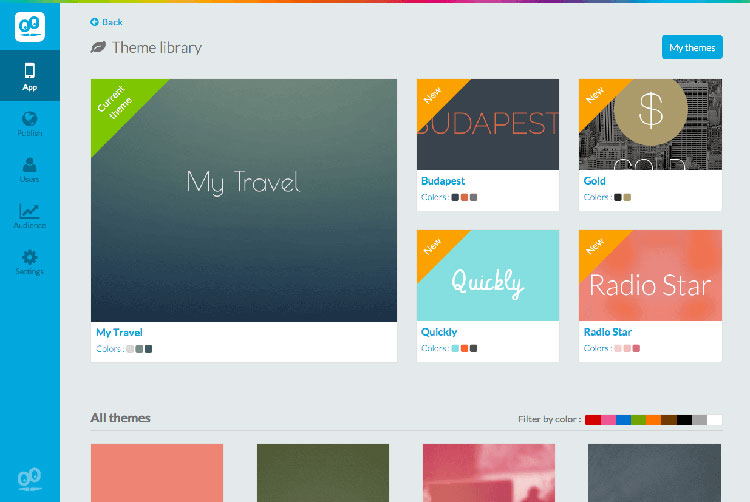Filter themes by blue color
Viewport: 750px width, 502px height.
pyautogui.click(x=623, y=419)
